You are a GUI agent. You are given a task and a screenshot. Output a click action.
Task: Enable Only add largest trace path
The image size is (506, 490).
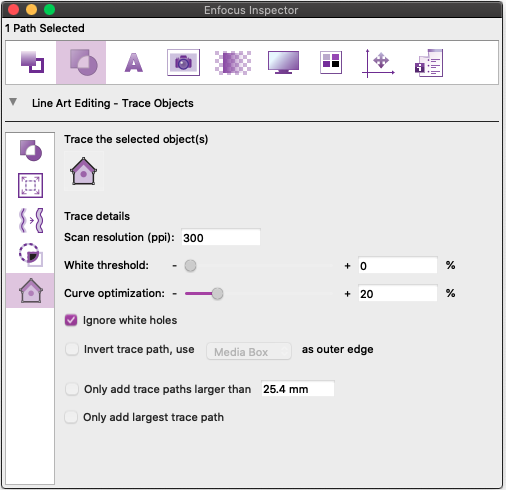pos(71,417)
